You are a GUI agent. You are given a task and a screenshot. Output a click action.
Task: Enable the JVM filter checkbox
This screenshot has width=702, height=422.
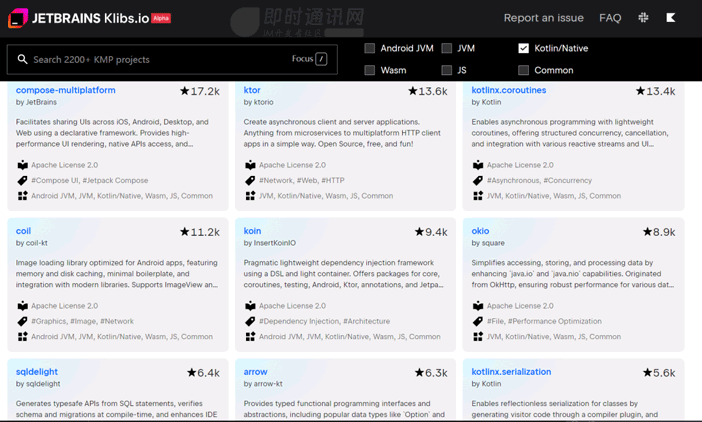(x=446, y=48)
